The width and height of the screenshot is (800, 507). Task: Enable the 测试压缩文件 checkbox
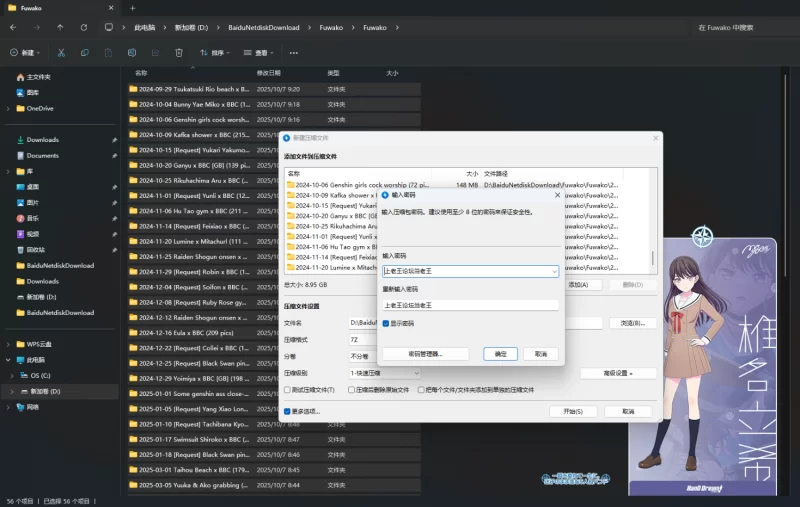tap(288, 389)
